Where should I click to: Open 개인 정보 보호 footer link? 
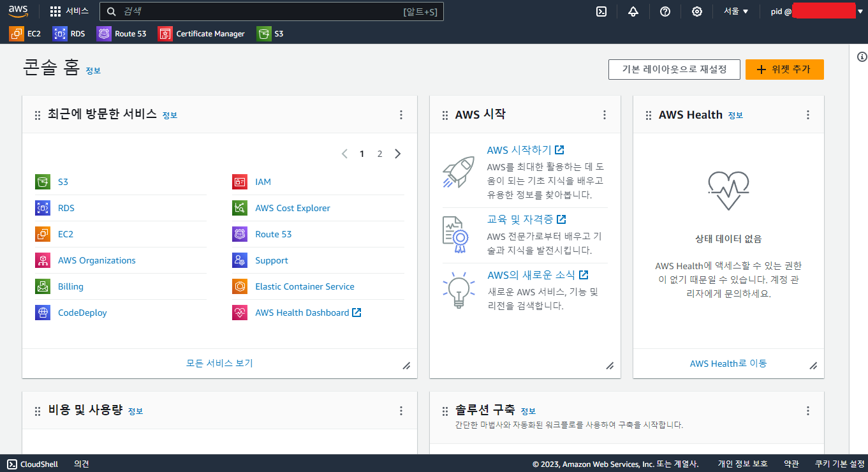tap(742, 464)
